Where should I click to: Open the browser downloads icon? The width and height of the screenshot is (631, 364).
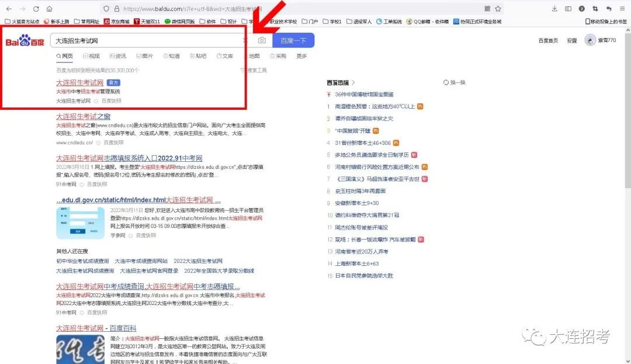(x=554, y=9)
